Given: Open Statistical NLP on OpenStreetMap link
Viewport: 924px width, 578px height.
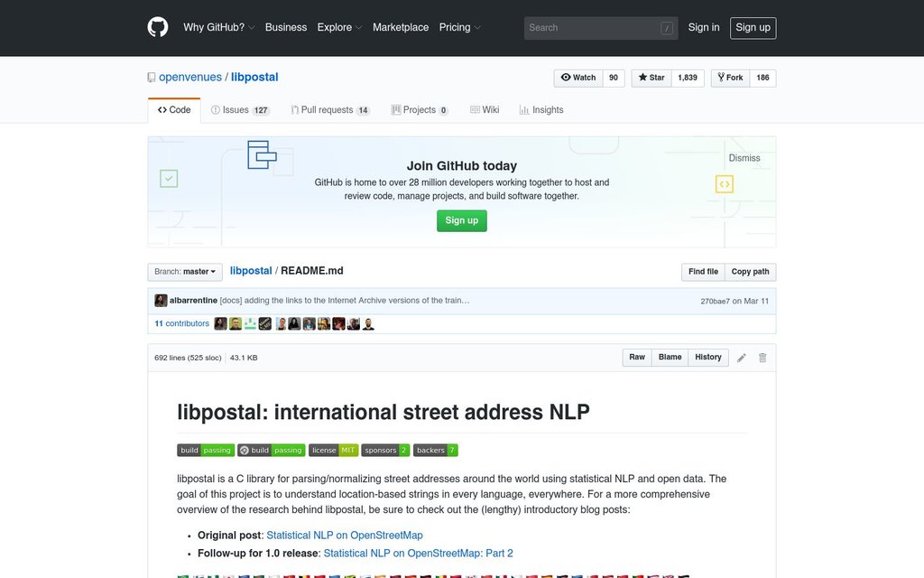Looking at the screenshot, I should pyautogui.click(x=345, y=535).
